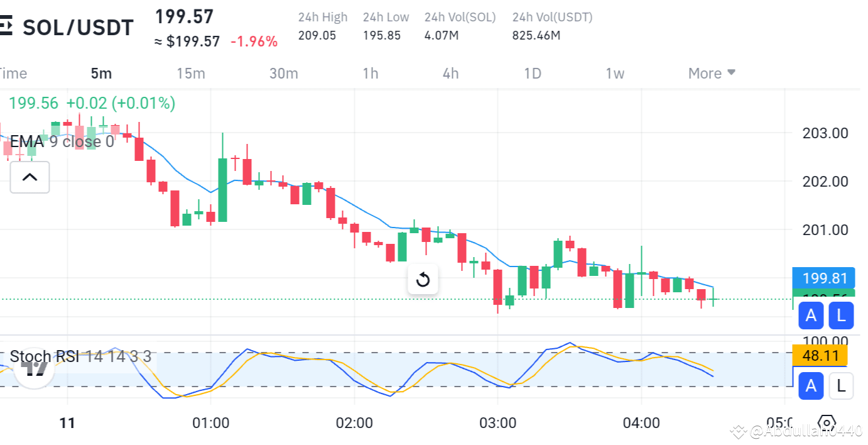Click the refresh icon in the chart center
The image size is (868, 445).
click(x=423, y=280)
